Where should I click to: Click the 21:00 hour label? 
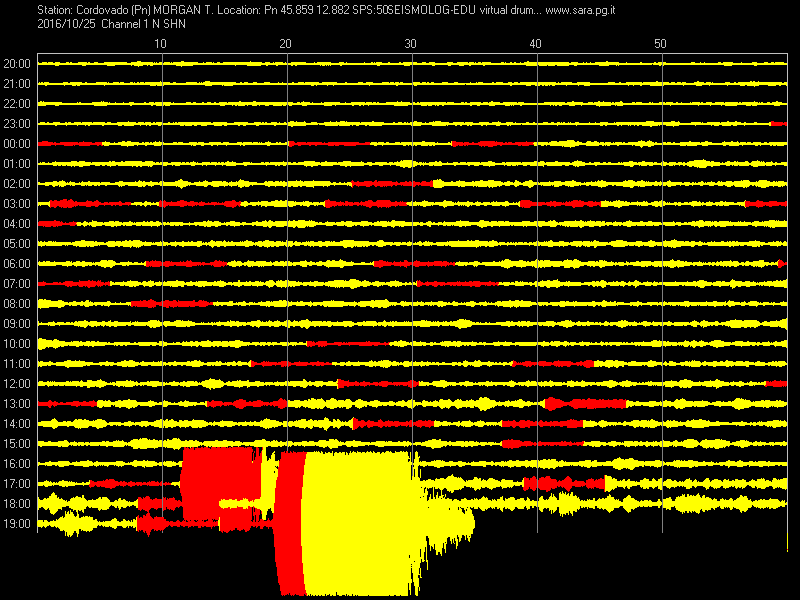(17, 84)
